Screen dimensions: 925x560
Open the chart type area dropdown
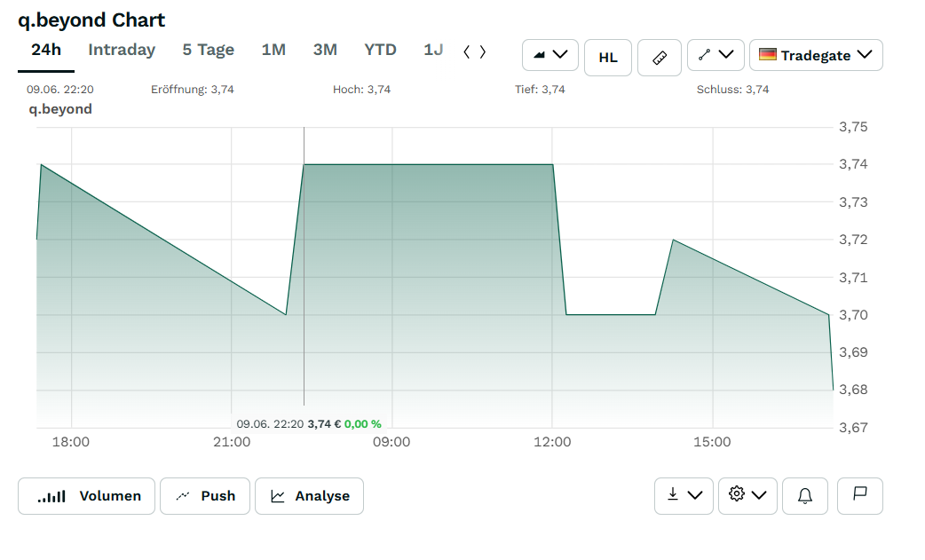549,55
